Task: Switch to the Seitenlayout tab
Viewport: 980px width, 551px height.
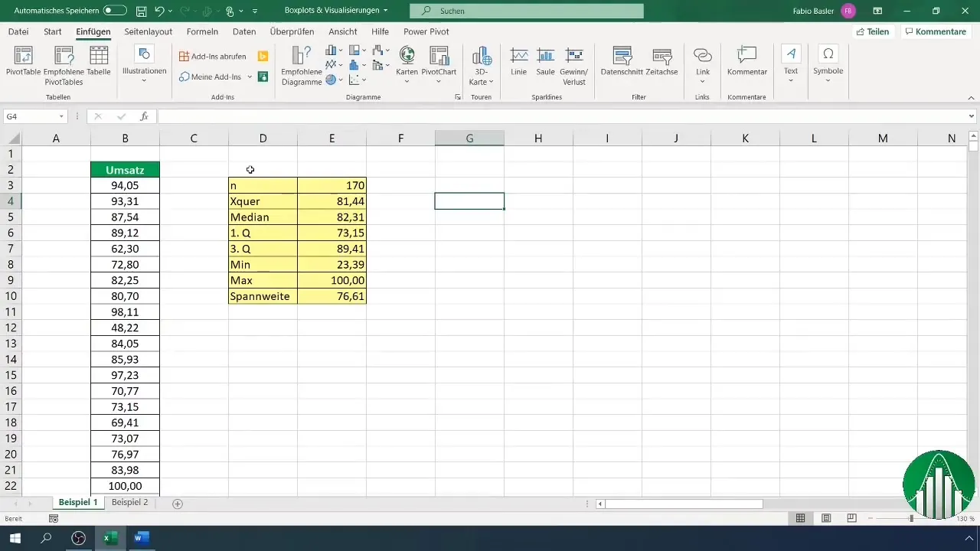Action: (x=149, y=31)
